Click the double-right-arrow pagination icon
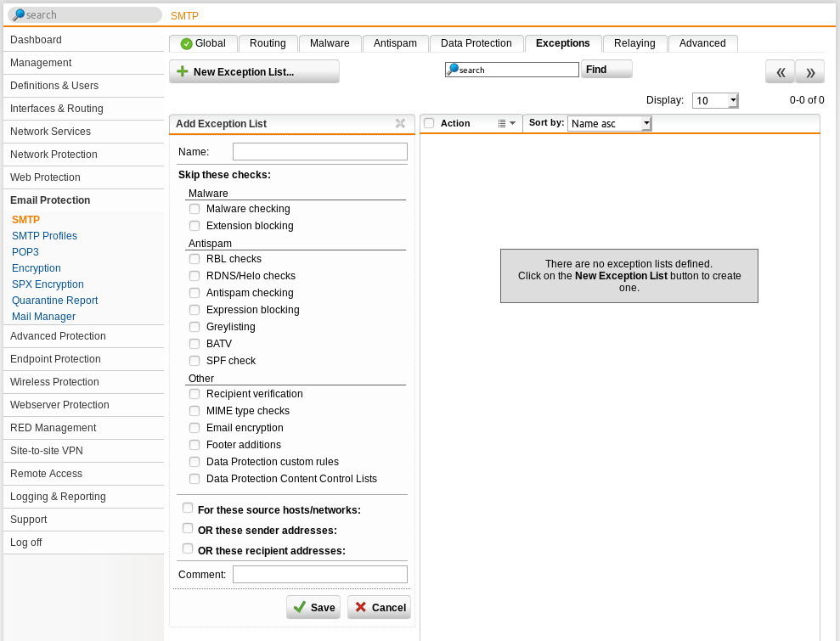The height and width of the screenshot is (641, 840). pyautogui.click(x=809, y=71)
